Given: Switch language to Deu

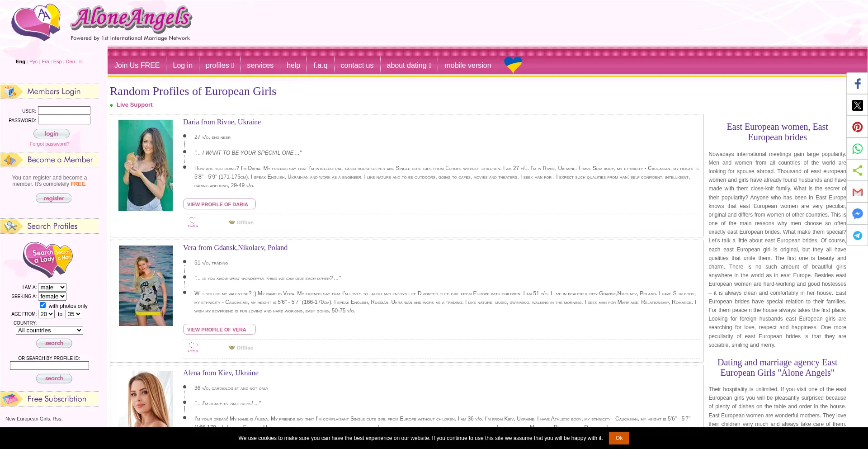Looking at the screenshot, I should pos(70,61).
